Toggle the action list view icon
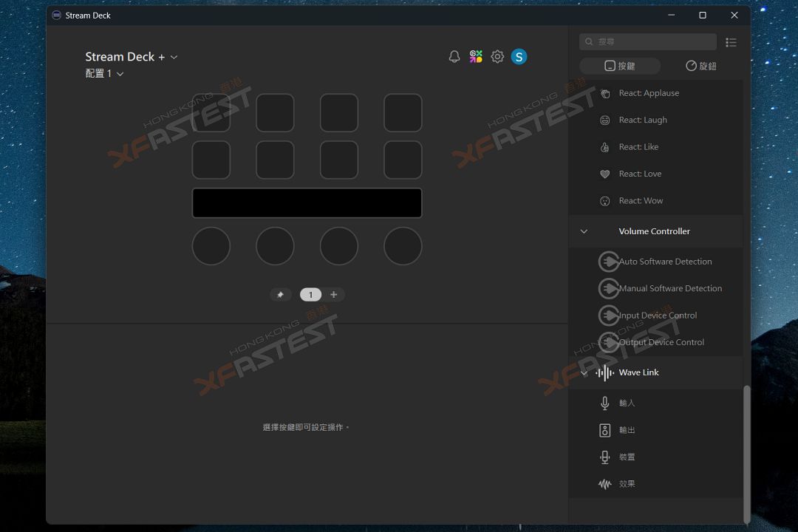798x532 pixels. [731, 42]
